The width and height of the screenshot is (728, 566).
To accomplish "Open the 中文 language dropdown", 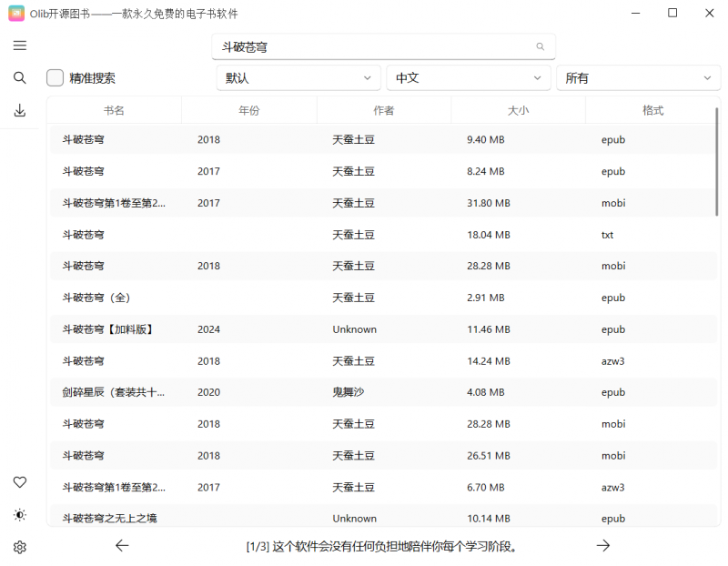I will click(468, 77).
